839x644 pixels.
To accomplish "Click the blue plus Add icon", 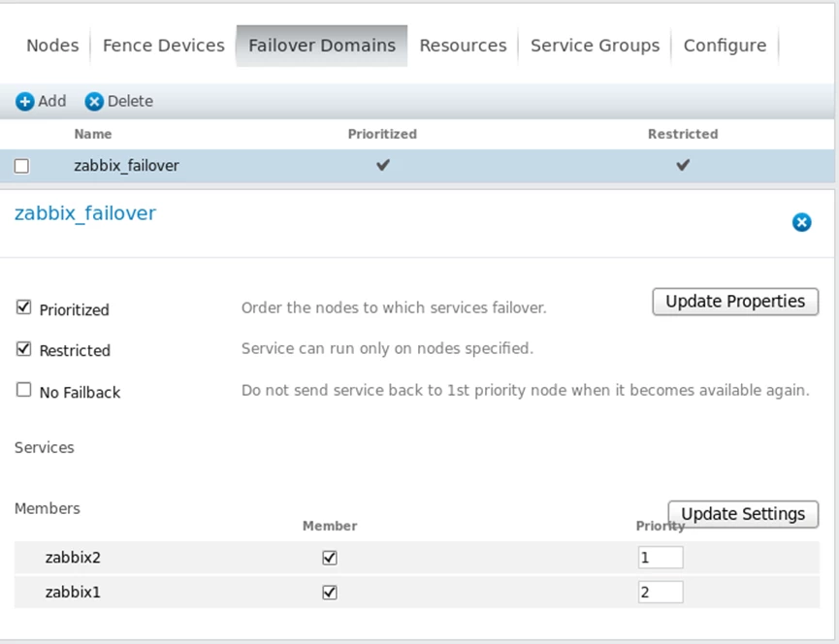I will 24,102.
